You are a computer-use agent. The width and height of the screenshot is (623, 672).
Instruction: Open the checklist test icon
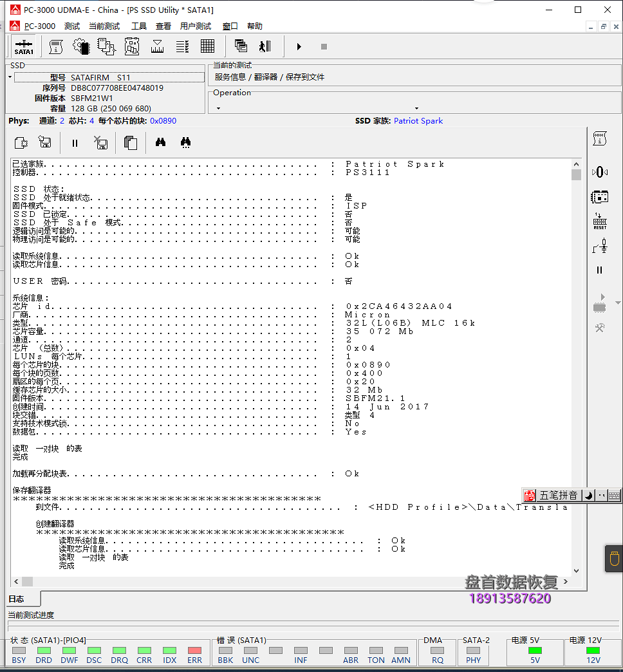183,46
